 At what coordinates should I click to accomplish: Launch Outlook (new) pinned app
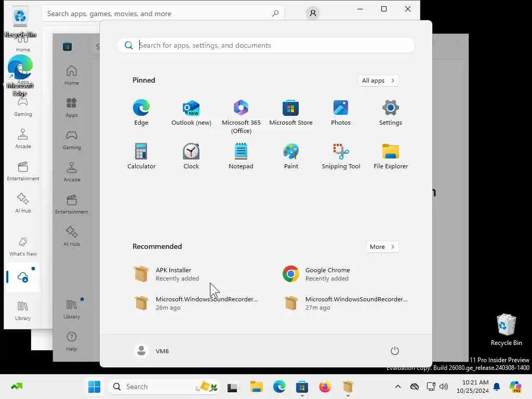click(x=191, y=113)
